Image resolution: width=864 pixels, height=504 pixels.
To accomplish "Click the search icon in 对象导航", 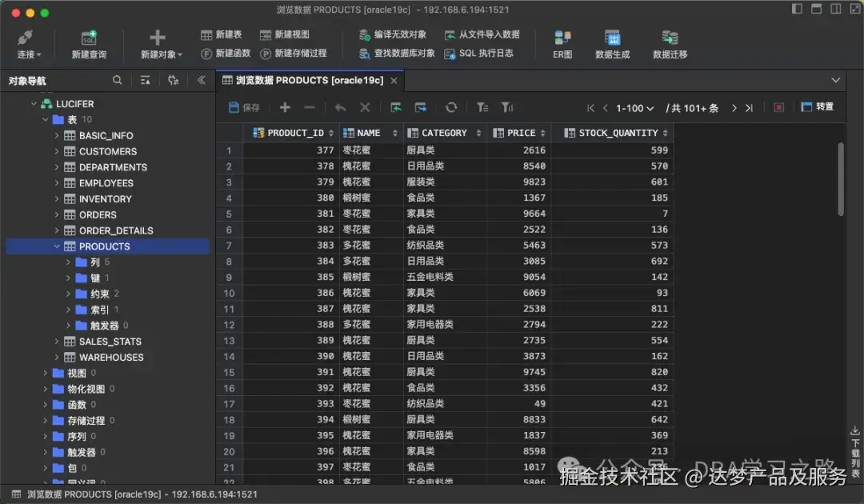I will 118,81.
